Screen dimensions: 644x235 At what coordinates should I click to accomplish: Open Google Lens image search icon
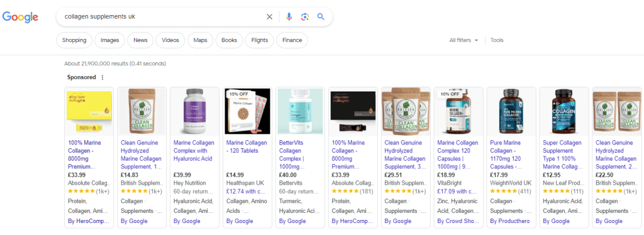(x=304, y=17)
